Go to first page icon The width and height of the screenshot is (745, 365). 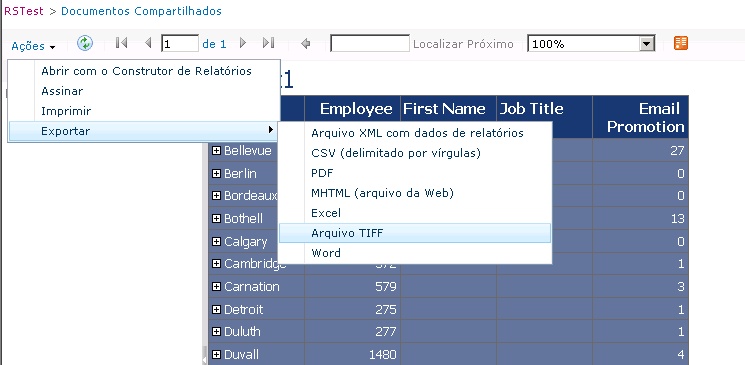click(x=121, y=43)
